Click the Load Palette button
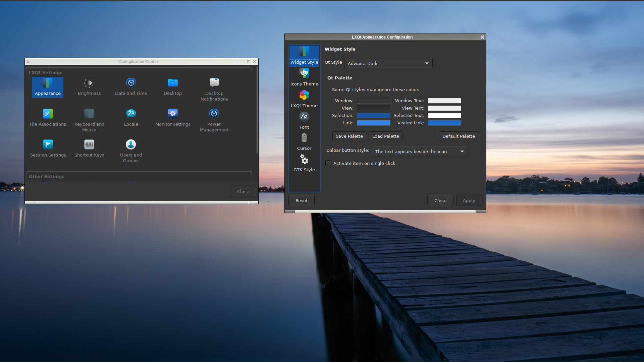Screen dimensions: 644x362 pos(386,136)
